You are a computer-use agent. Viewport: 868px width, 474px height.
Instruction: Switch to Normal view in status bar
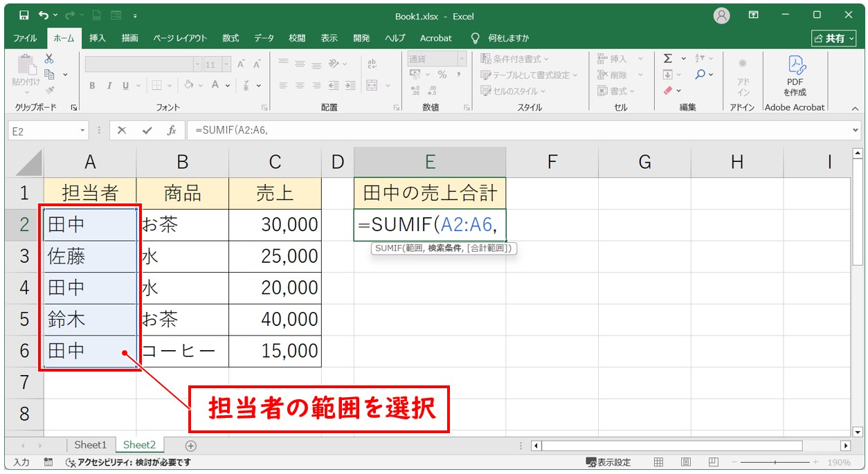point(659,462)
